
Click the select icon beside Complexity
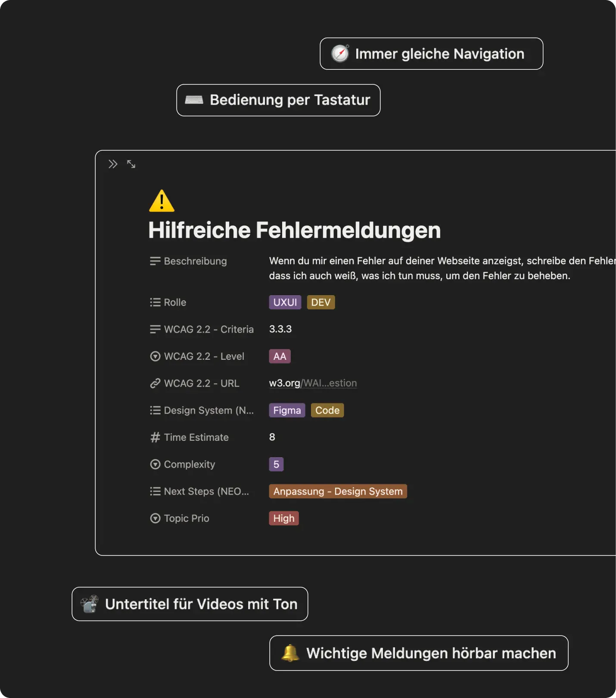pyautogui.click(x=155, y=464)
